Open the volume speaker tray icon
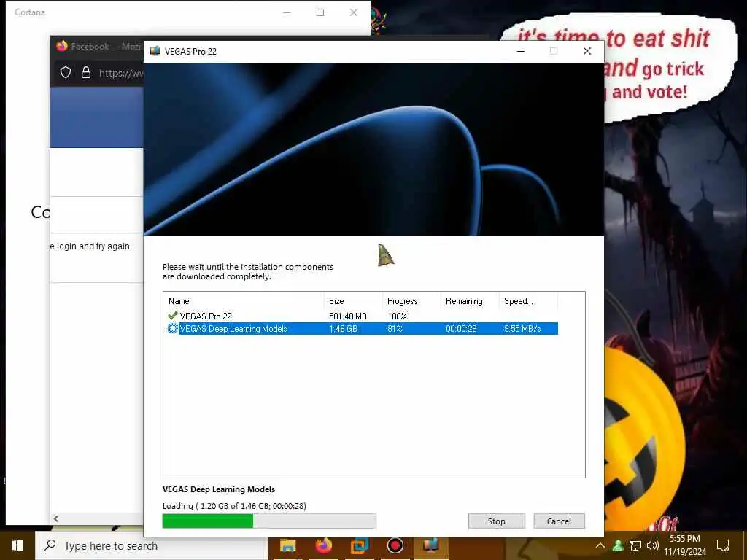 [x=653, y=545]
